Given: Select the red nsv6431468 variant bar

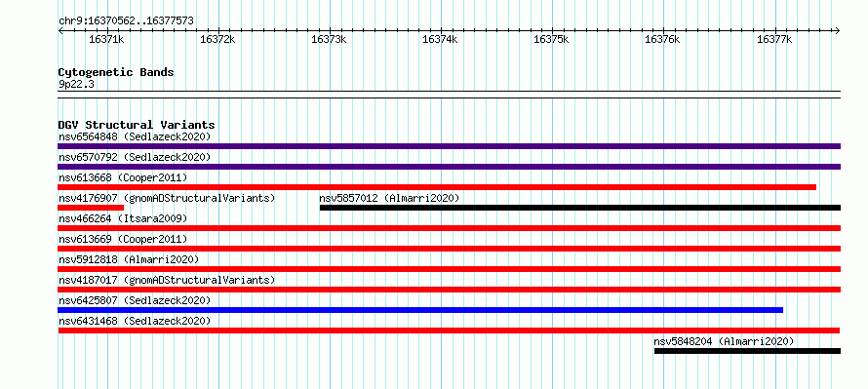Looking at the screenshot, I should [449, 331].
